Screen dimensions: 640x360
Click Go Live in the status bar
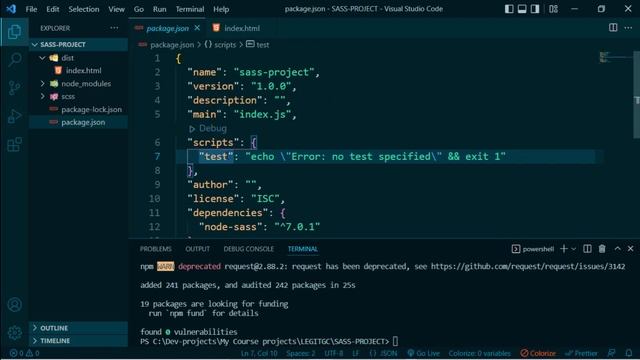coord(424,353)
